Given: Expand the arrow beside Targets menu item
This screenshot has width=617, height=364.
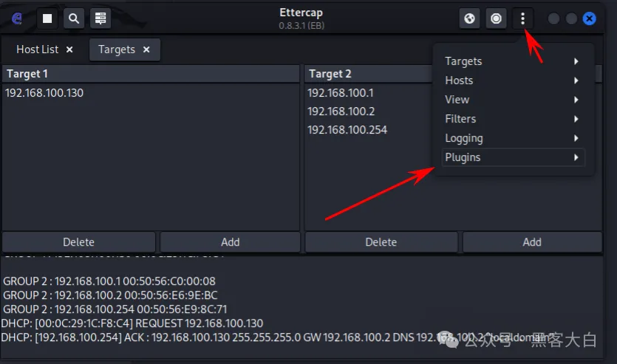Looking at the screenshot, I should [576, 61].
